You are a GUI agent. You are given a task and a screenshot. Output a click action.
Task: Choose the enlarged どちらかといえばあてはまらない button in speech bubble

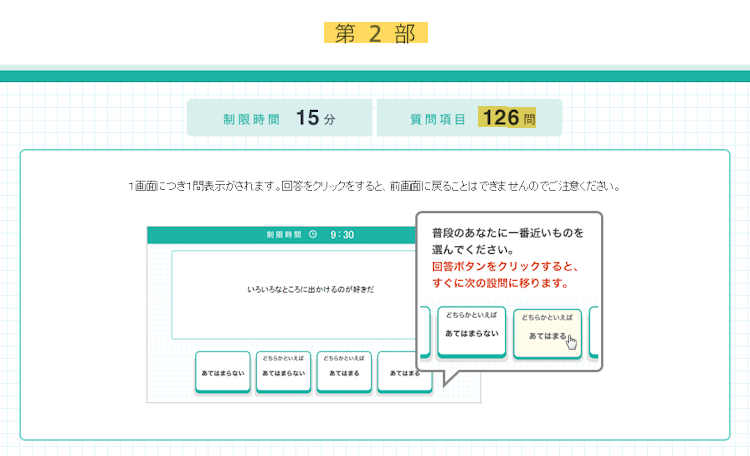pos(472,332)
